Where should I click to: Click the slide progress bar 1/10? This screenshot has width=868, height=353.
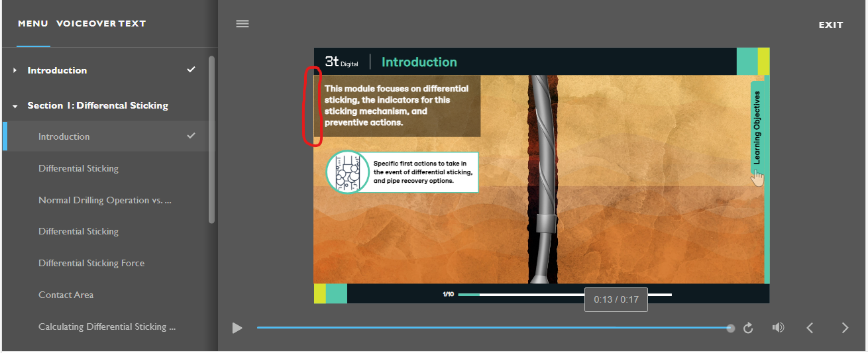pos(564,294)
